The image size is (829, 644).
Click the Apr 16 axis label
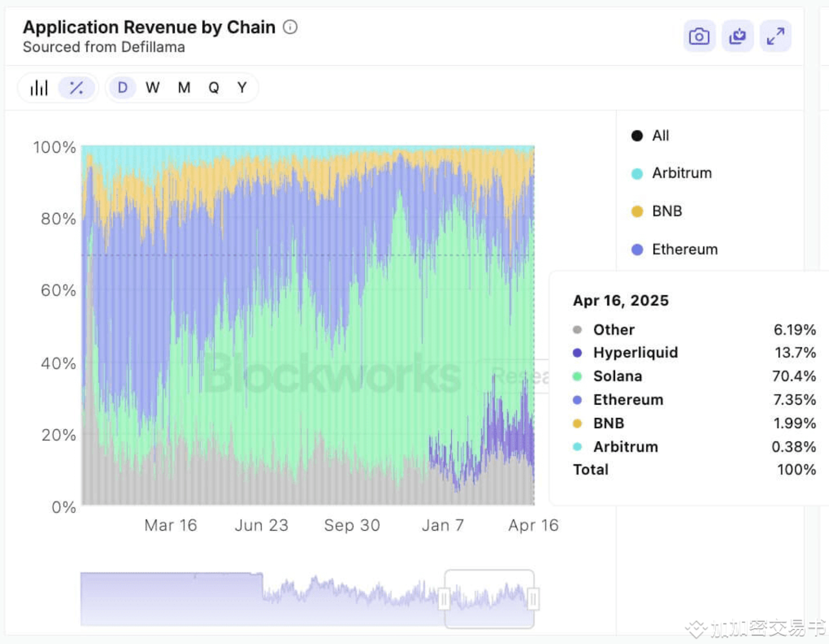coord(534,525)
